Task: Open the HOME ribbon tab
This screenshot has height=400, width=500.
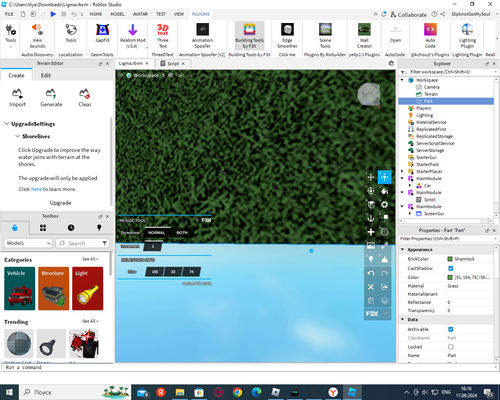Action: [x=96, y=14]
